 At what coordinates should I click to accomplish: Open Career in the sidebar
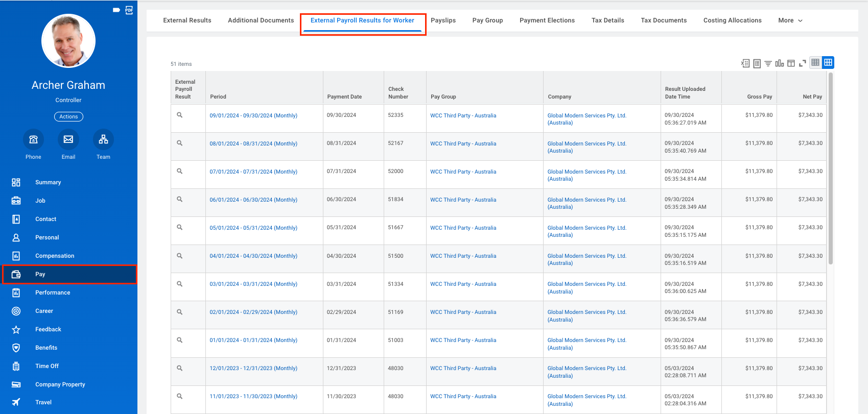click(x=68, y=311)
